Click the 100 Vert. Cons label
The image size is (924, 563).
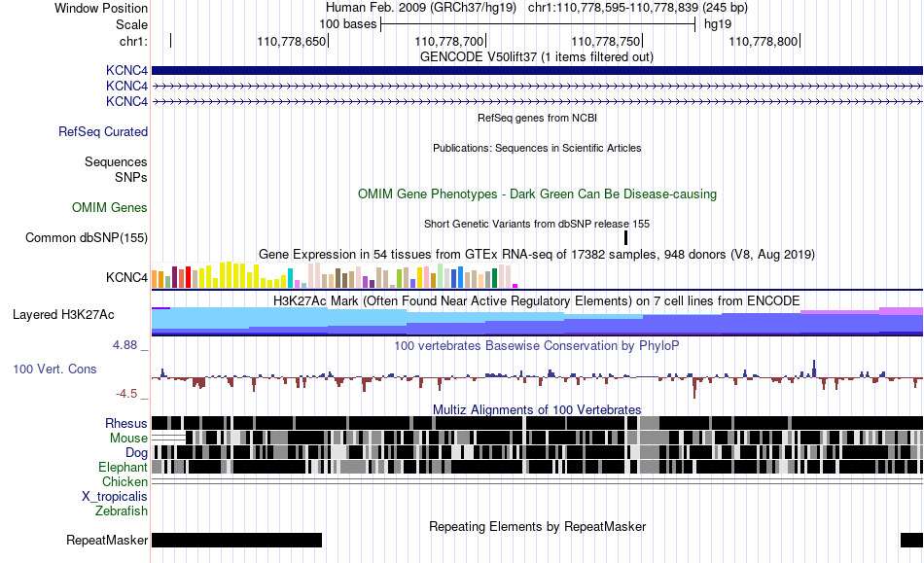coord(54,369)
